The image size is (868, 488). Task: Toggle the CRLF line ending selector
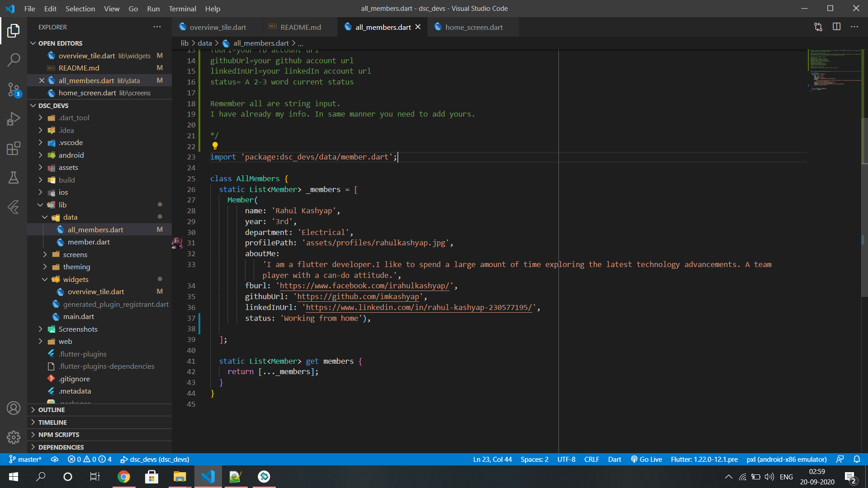coord(591,459)
